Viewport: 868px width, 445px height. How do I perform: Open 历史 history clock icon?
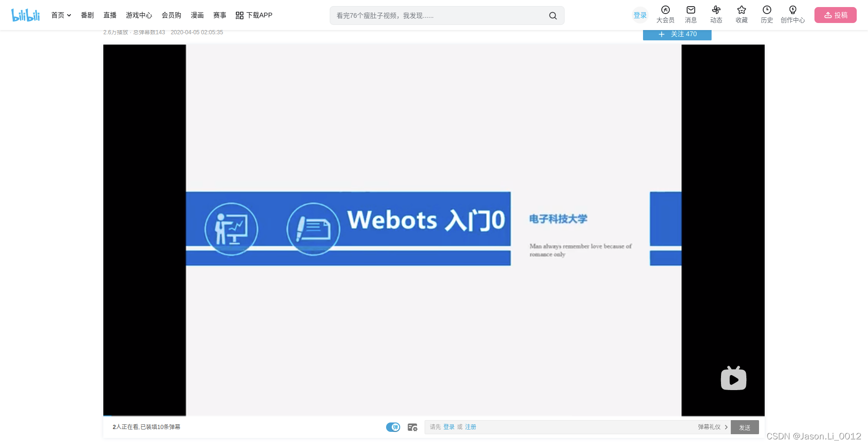point(767,15)
